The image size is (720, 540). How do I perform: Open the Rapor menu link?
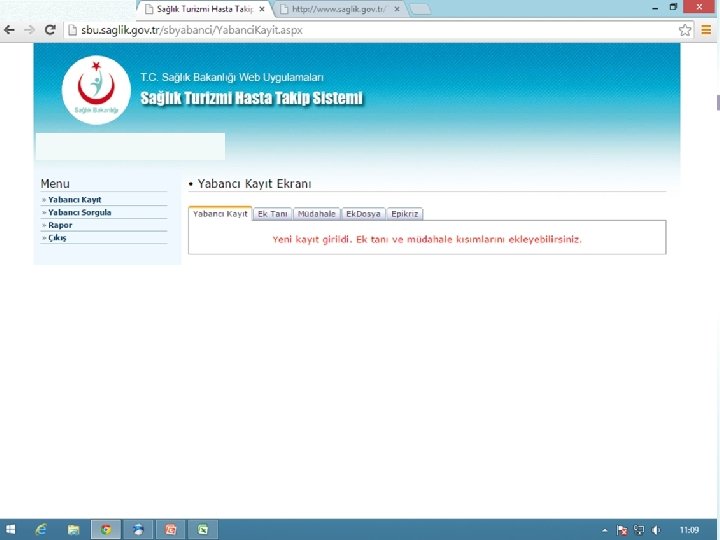pyautogui.click(x=60, y=225)
